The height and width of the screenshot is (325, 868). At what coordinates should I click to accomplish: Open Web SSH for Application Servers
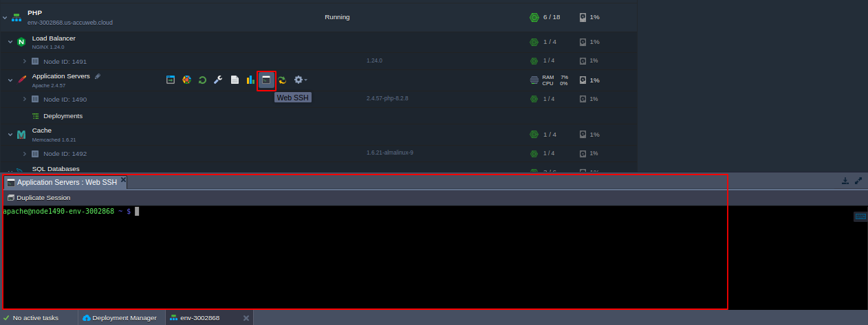[266, 80]
